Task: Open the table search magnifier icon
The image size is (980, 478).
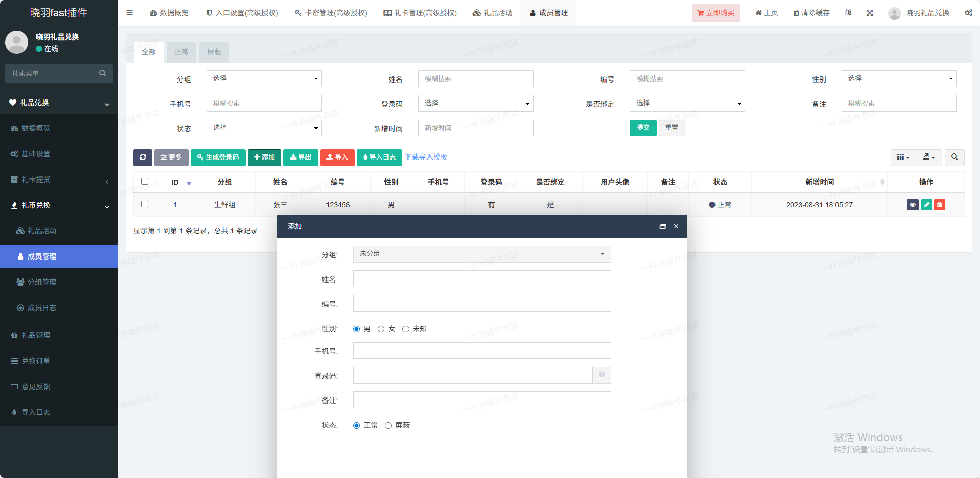Action: coord(954,157)
